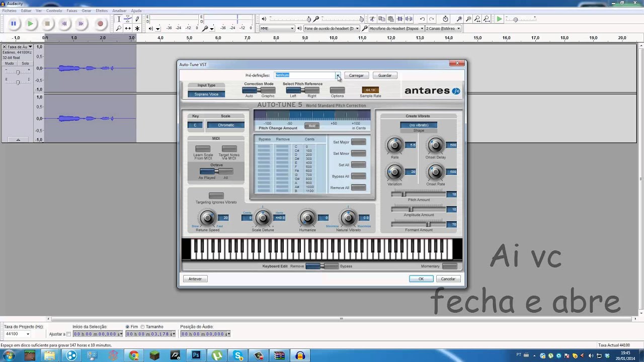Open the Faixas menu
Screen dimensions: 644x362
coord(72,11)
